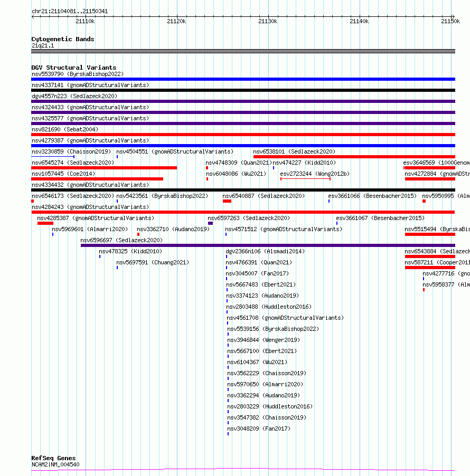This screenshot has width=470, height=476.
Task: Select nsv3362710 (Audano2019) label
Action: (x=173, y=229)
